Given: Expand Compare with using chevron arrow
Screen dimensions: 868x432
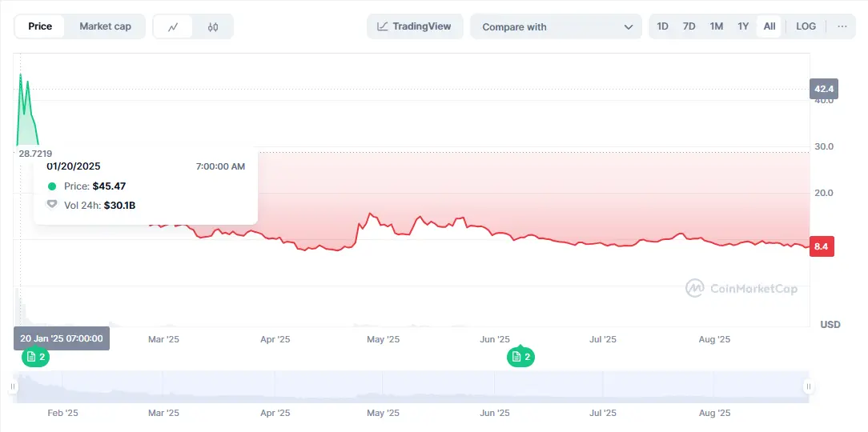Looking at the screenshot, I should [628, 26].
